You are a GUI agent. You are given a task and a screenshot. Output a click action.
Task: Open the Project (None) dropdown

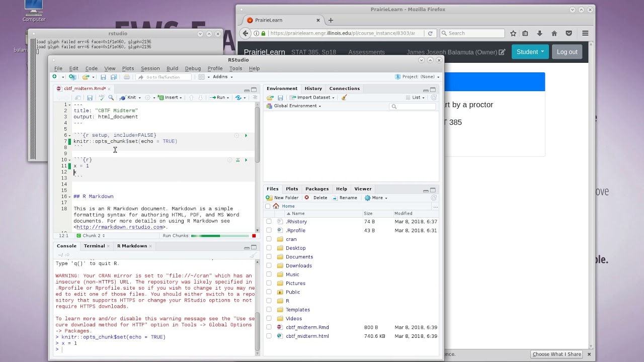(418, 77)
